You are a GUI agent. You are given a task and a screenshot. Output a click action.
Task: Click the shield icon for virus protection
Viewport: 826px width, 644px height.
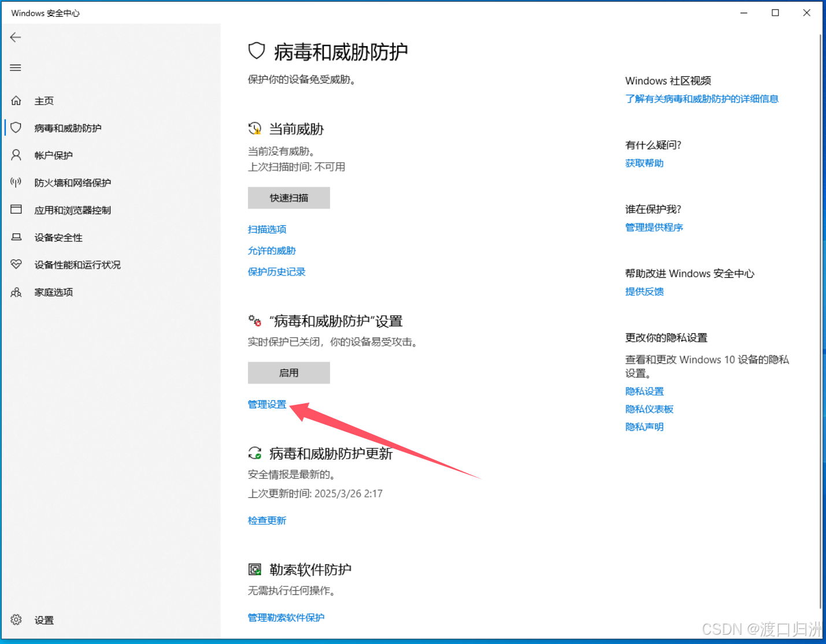tap(16, 128)
